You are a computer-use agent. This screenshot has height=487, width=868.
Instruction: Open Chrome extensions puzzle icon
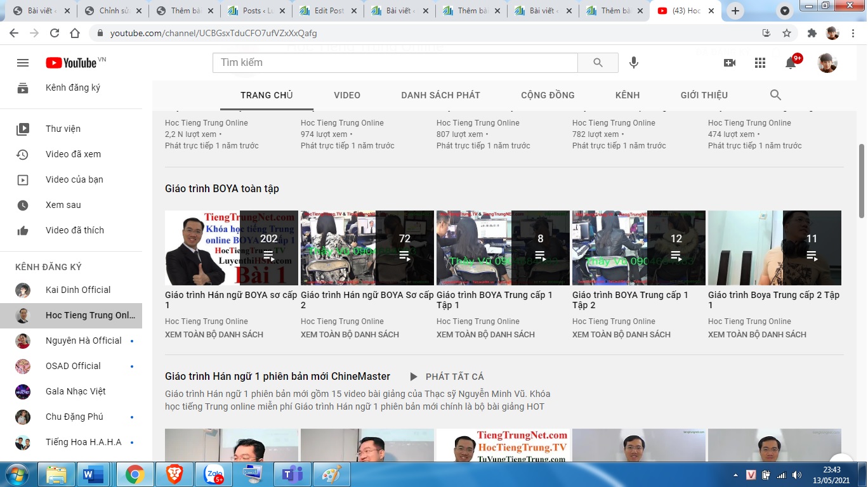point(812,33)
